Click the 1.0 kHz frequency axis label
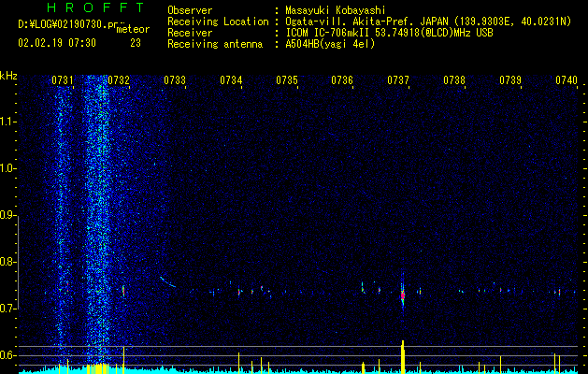This screenshot has height=374, width=588. tap(8, 168)
